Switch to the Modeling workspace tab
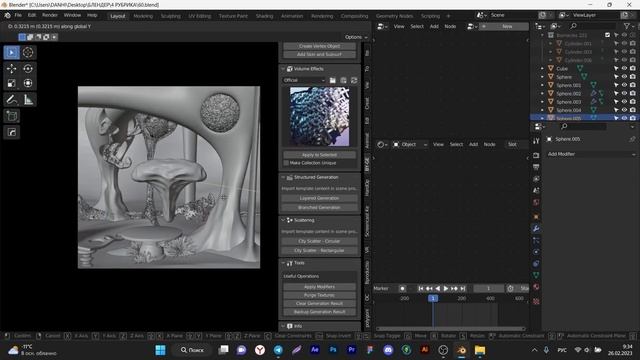640x360 pixels. tap(143, 16)
